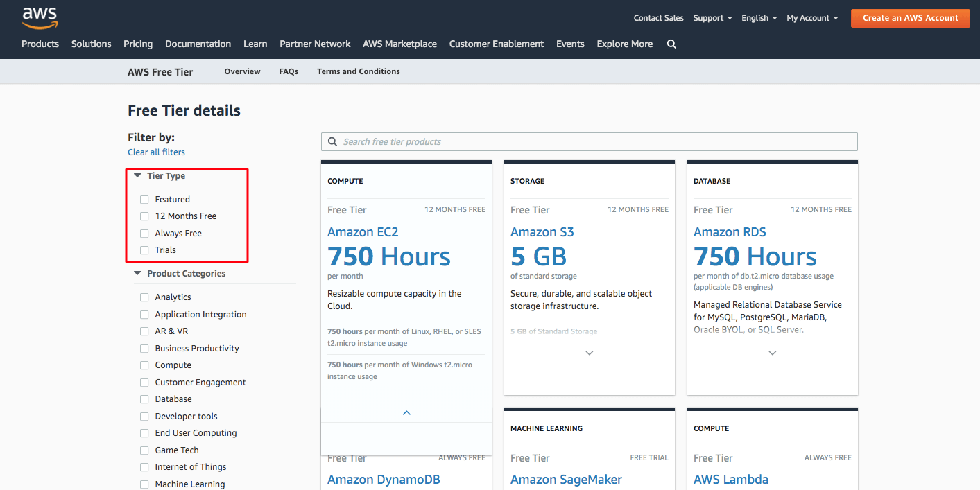Open the Products menu
Viewport: 980px width, 490px height.
pyautogui.click(x=40, y=44)
